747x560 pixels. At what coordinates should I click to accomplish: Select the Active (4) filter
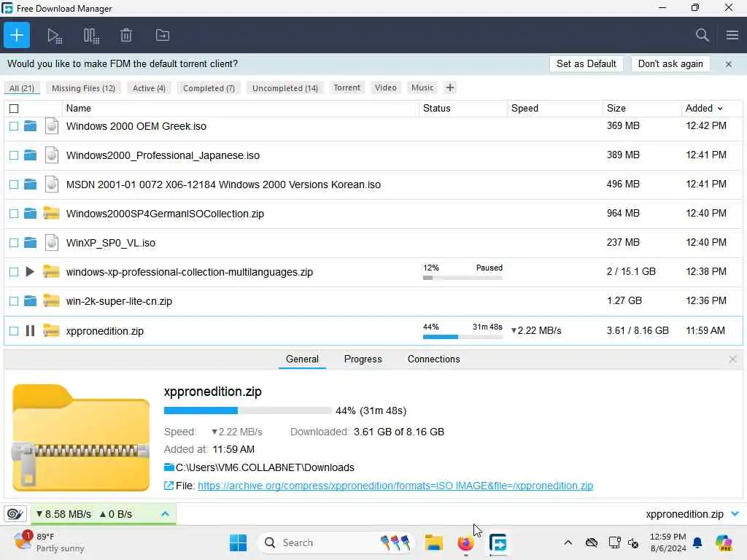tap(149, 88)
